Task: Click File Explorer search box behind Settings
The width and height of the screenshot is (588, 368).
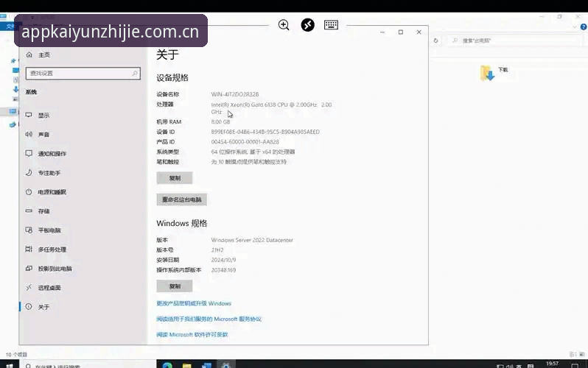Action: tap(514, 40)
